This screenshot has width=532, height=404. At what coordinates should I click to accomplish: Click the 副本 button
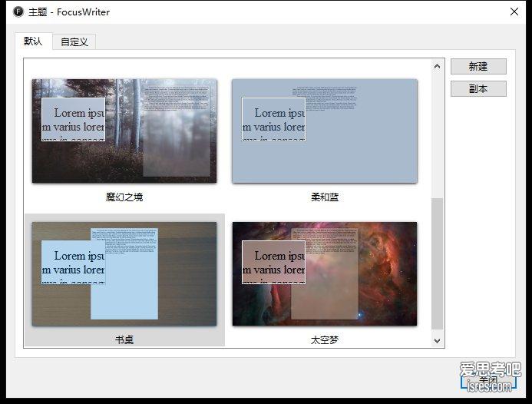pos(478,88)
